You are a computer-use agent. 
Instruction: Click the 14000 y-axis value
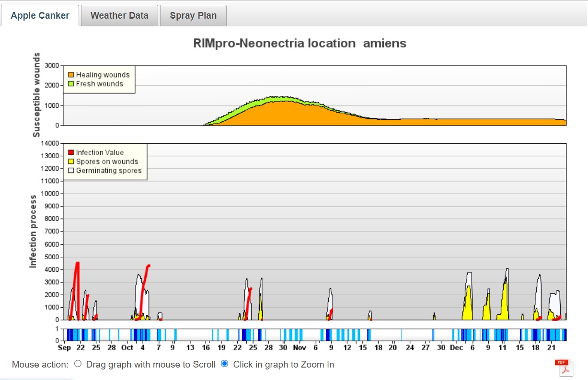click(x=49, y=143)
